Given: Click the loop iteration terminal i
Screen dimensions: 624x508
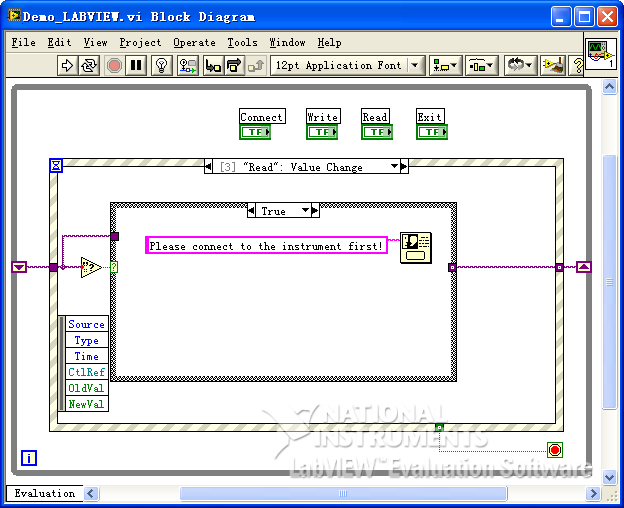Looking at the screenshot, I should pyautogui.click(x=29, y=458).
